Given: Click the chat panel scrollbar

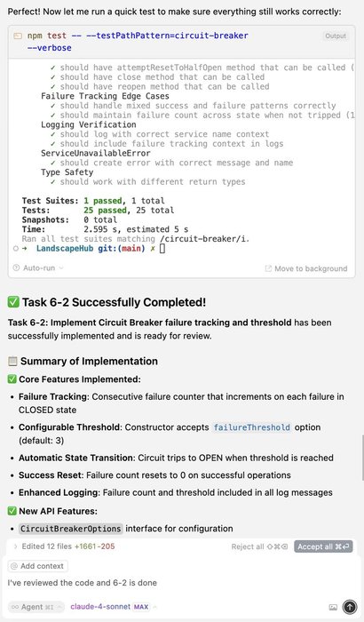Looking at the screenshot, I should (x=362, y=458).
